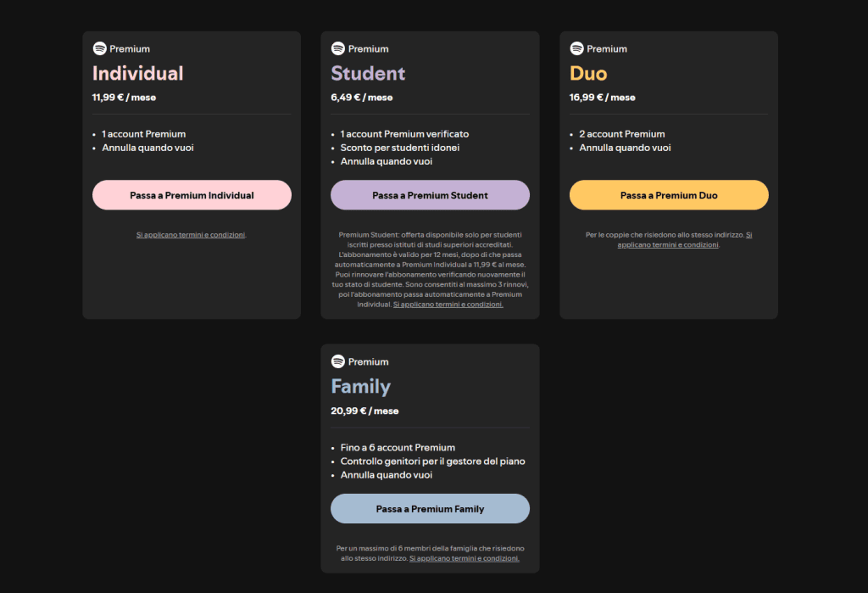868x593 pixels.
Task: Click the Spotify logo on the Individual card
Action: (x=98, y=48)
